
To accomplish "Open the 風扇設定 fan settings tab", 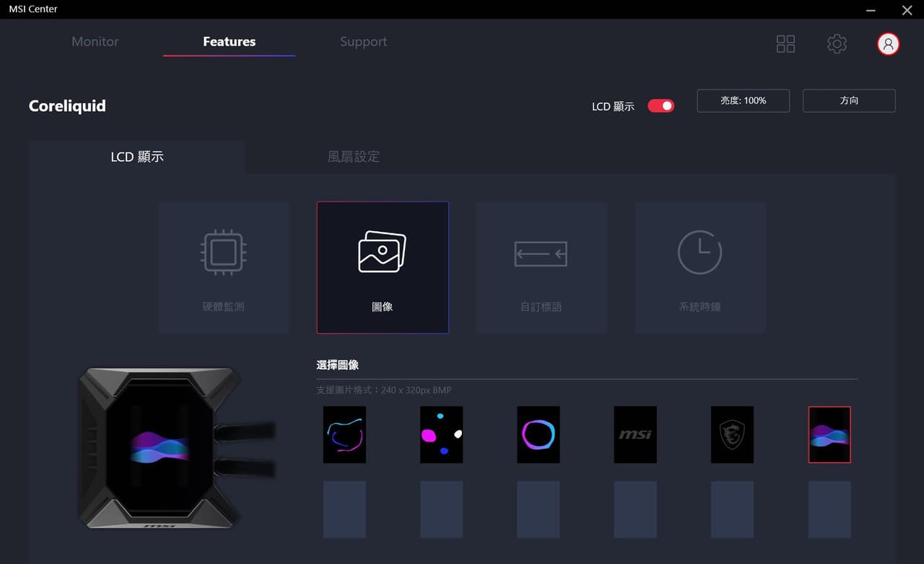I will [x=354, y=157].
